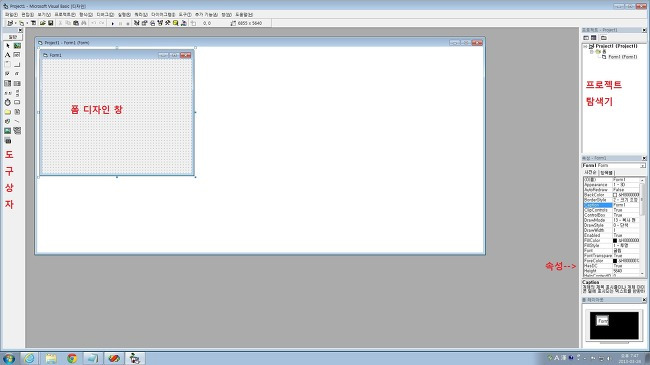Open the Add Form dropdown arrow
Viewport: 650px width, 365px height.
point(27,23)
